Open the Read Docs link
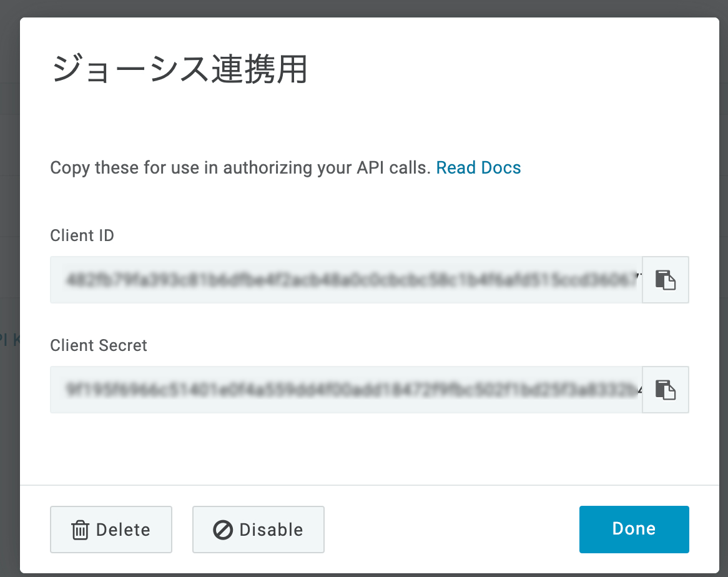This screenshot has height=577, width=728. tap(478, 167)
